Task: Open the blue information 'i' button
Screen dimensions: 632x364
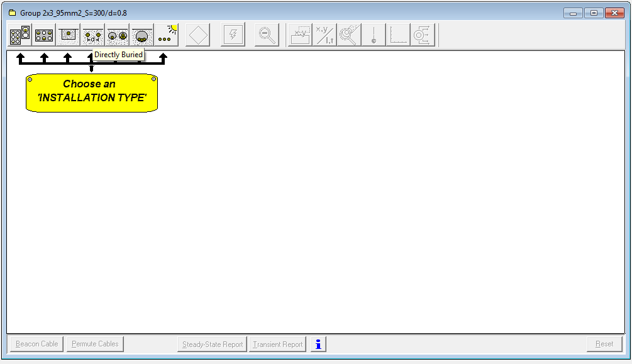Action: point(318,345)
